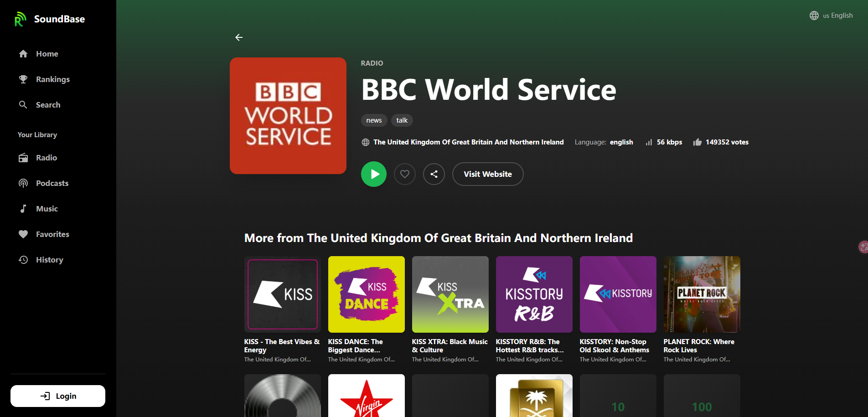Click the 'KISS DANCE: The Biggest Dance...' title
Viewport: 868px width, 417px height.
[356, 346]
